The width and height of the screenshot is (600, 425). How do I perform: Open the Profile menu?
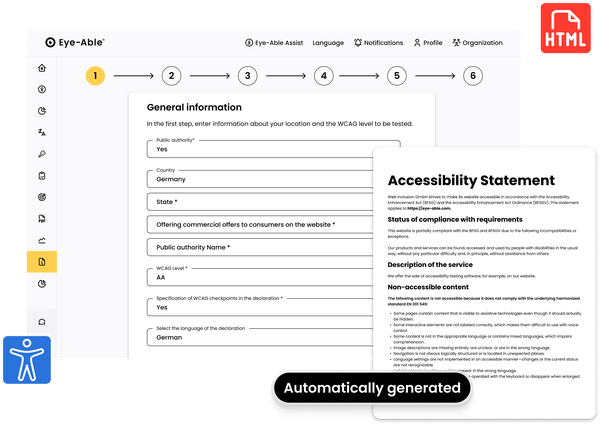[428, 43]
